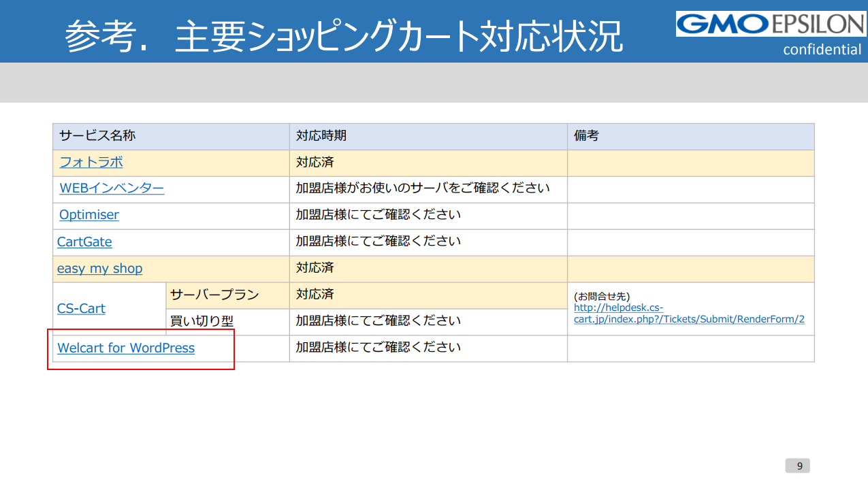Click the status text in 買い切り型 row
868x483 pixels.
coord(379,321)
